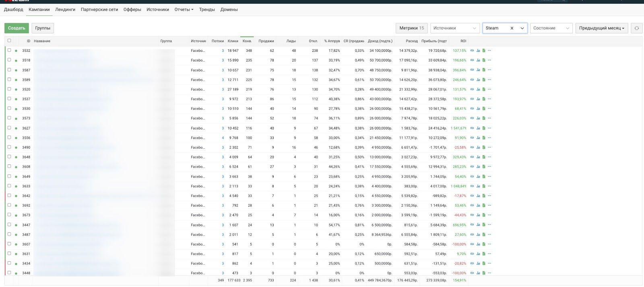Check the box for campaign 3532
Viewport: 644px width, 287px height.
point(9,50)
